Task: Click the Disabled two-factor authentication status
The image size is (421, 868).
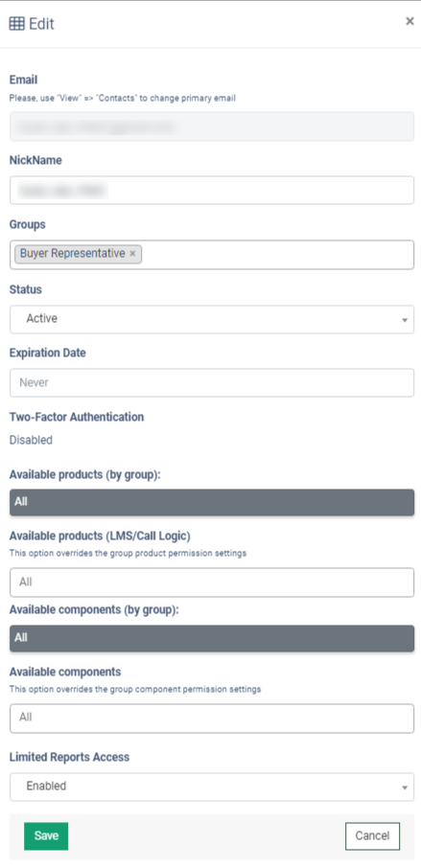Action: pyautogui.click(x=31, y=440)
